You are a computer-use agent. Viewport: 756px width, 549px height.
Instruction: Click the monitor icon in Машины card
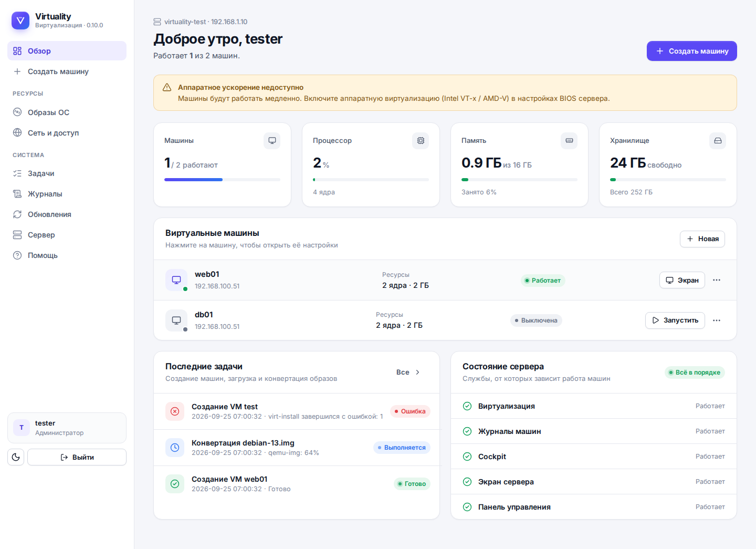pos(272,141)
